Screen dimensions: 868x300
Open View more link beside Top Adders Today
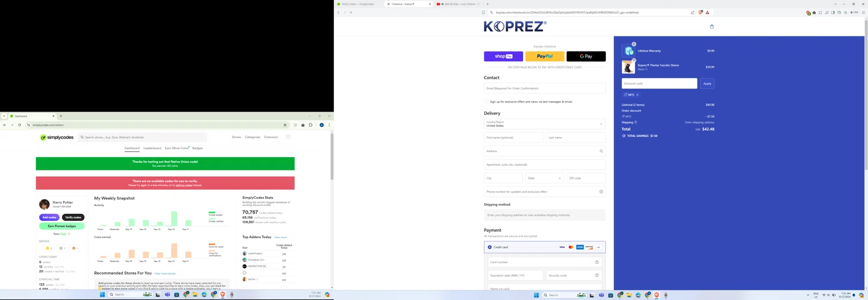281,238
